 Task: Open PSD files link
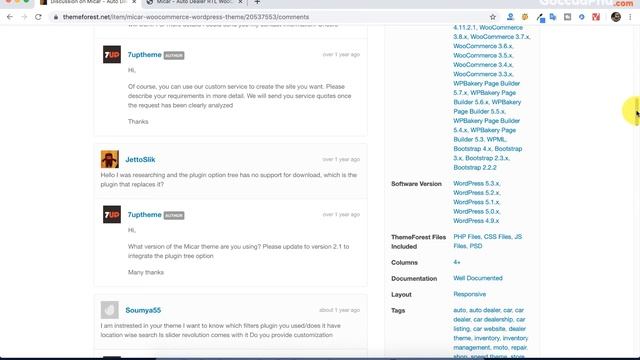[476, 246]
